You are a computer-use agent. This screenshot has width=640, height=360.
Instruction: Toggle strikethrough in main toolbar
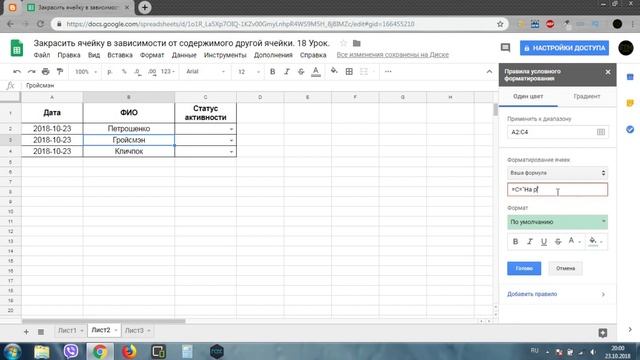click(x=301, y=71)
